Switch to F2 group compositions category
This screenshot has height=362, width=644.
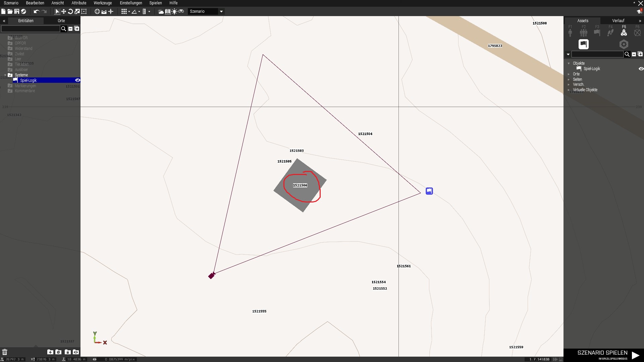pos(584,33)
